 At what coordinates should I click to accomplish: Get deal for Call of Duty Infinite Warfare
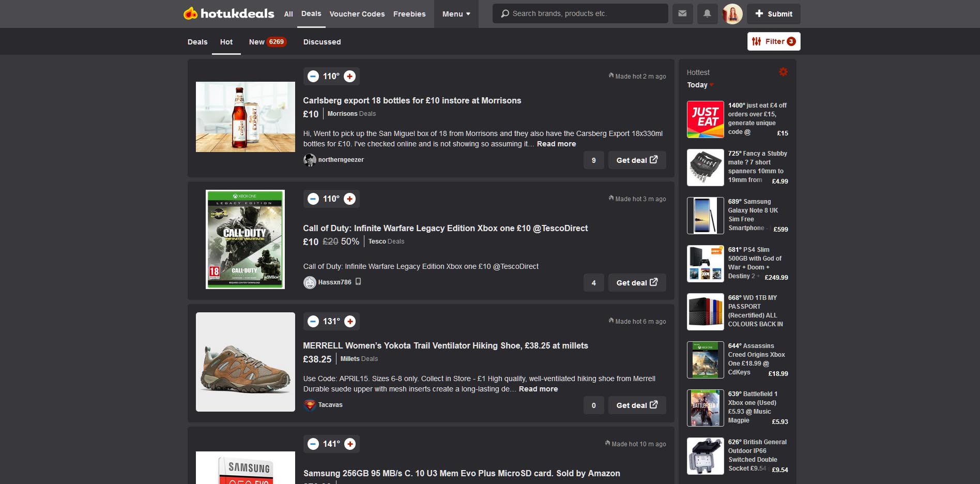pos(637,282)
